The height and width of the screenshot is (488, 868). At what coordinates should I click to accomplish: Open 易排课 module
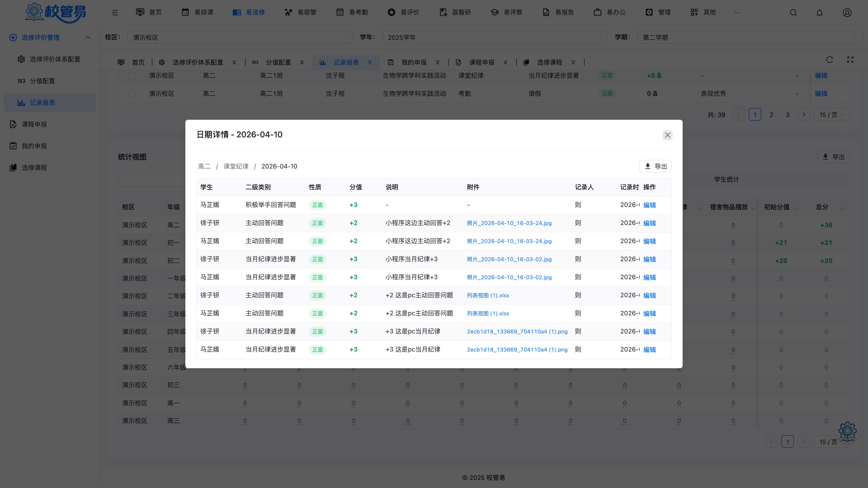pos(198,12)
